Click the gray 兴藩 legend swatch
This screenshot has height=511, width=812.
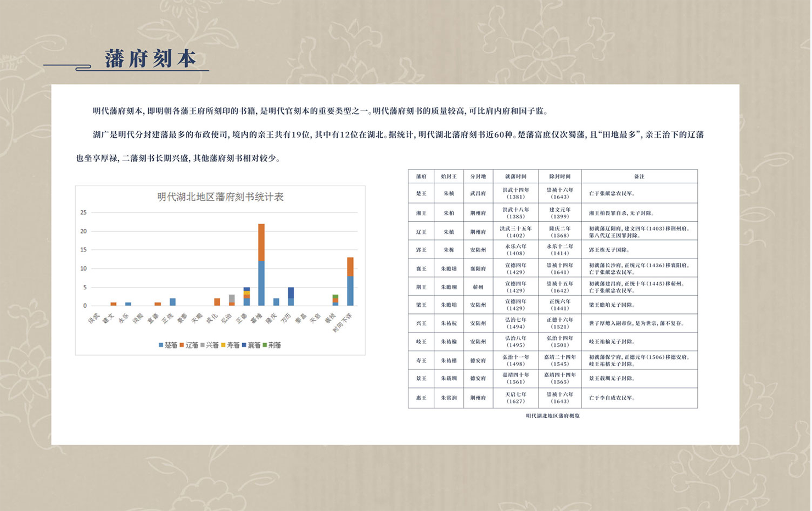pos(203,345)
